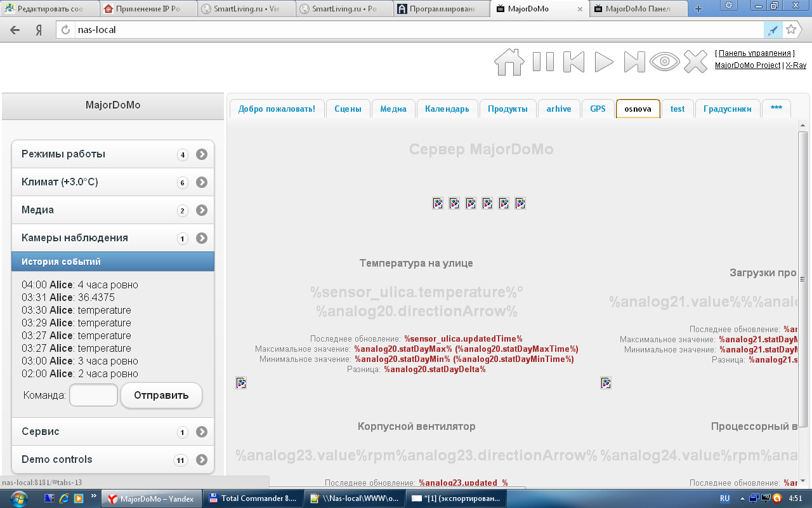Switch to the Градусники tab
Screen dimensions: 812x508
pyautogui.click(x=728, y=109)
